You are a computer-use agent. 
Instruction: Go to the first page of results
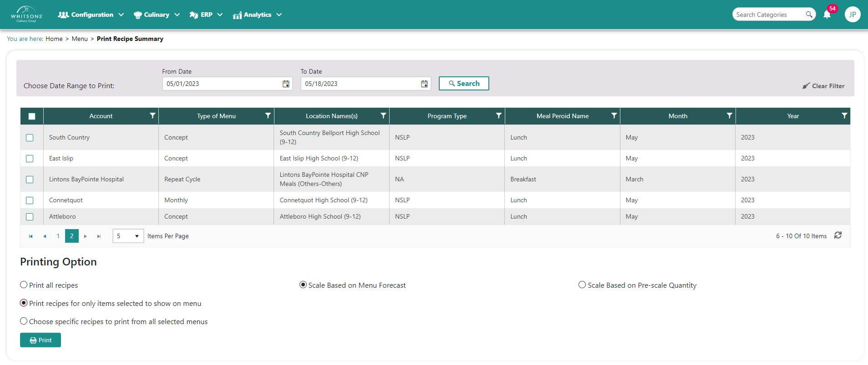tap(30, 236)
